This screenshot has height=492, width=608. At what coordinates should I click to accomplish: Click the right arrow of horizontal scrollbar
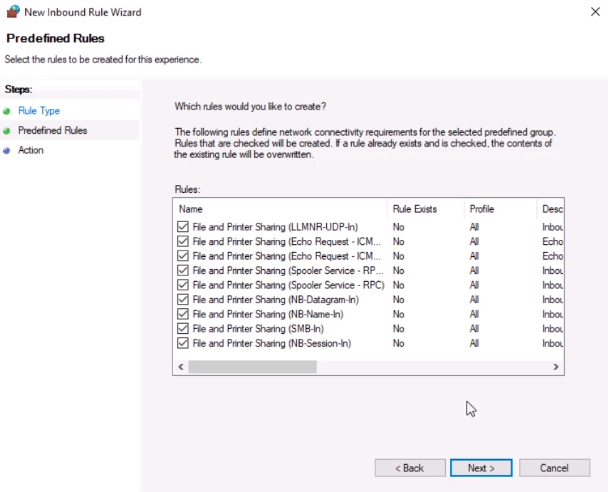556,367
